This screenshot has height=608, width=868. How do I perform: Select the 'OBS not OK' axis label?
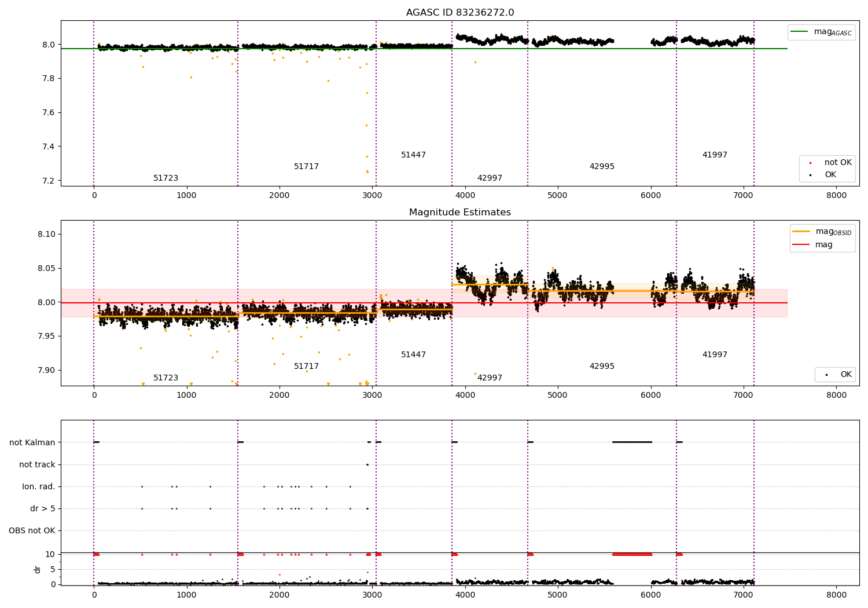32,530
